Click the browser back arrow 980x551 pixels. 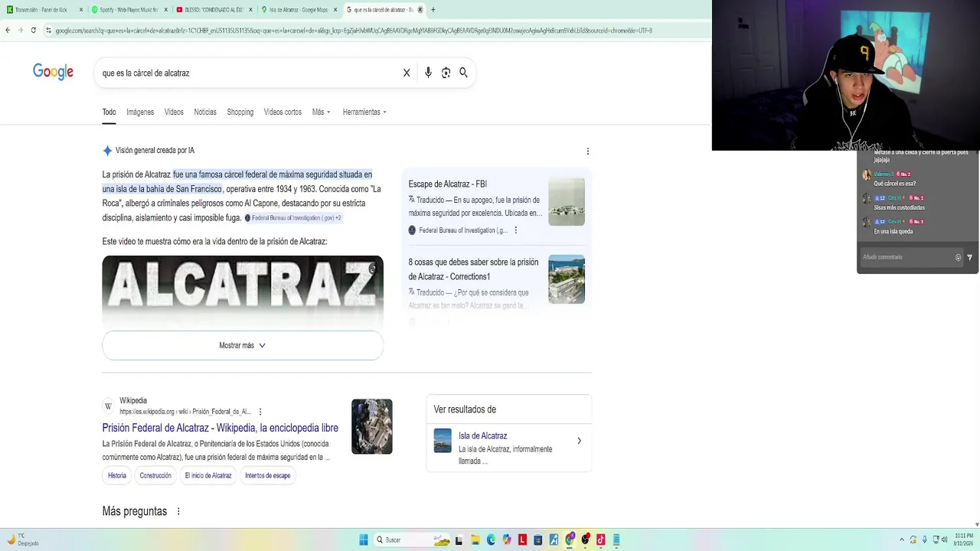(x=8, y=31)
